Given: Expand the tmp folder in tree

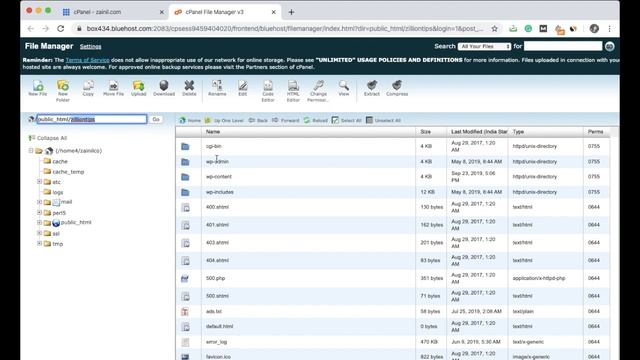Looking at the screenshot, I should (40, 243).
